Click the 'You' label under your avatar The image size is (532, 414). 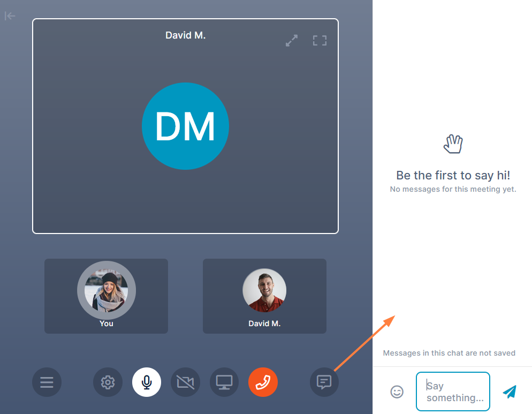click(x=106, y=323)
